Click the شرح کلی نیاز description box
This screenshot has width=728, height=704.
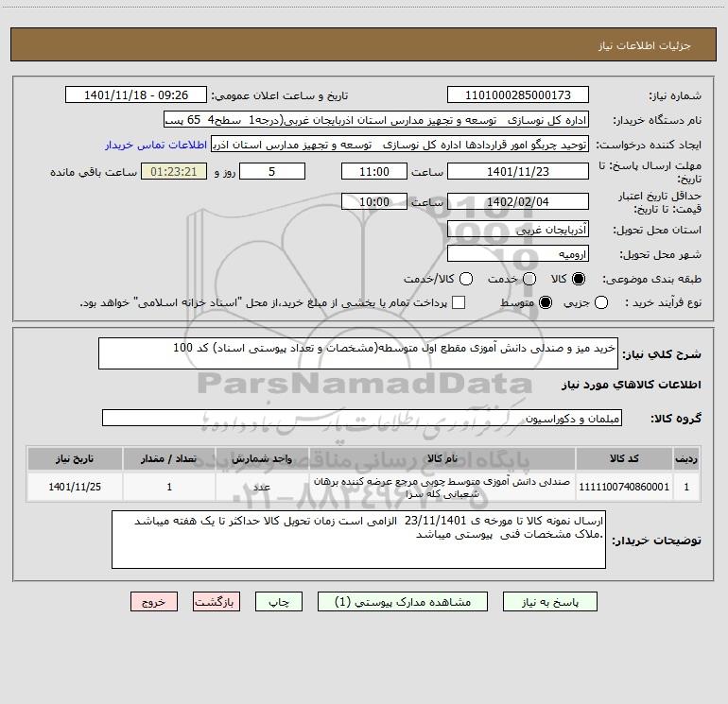[358, 353]
